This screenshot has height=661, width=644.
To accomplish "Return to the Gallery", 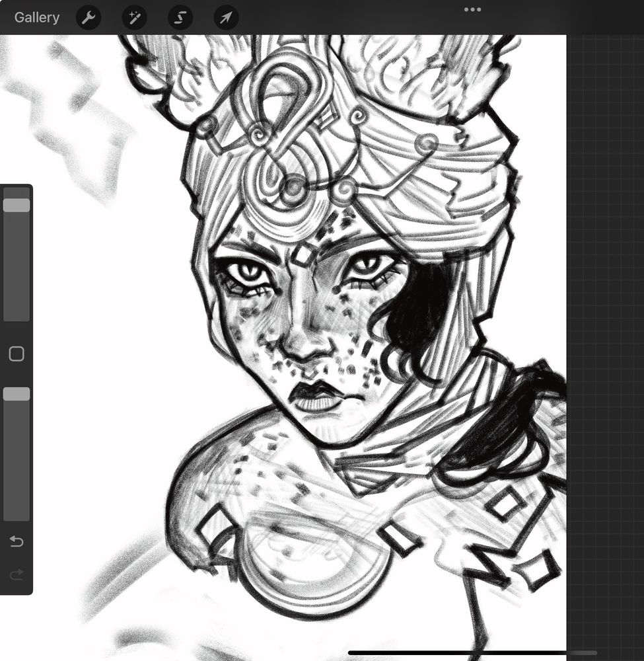I will click(36, 17).
